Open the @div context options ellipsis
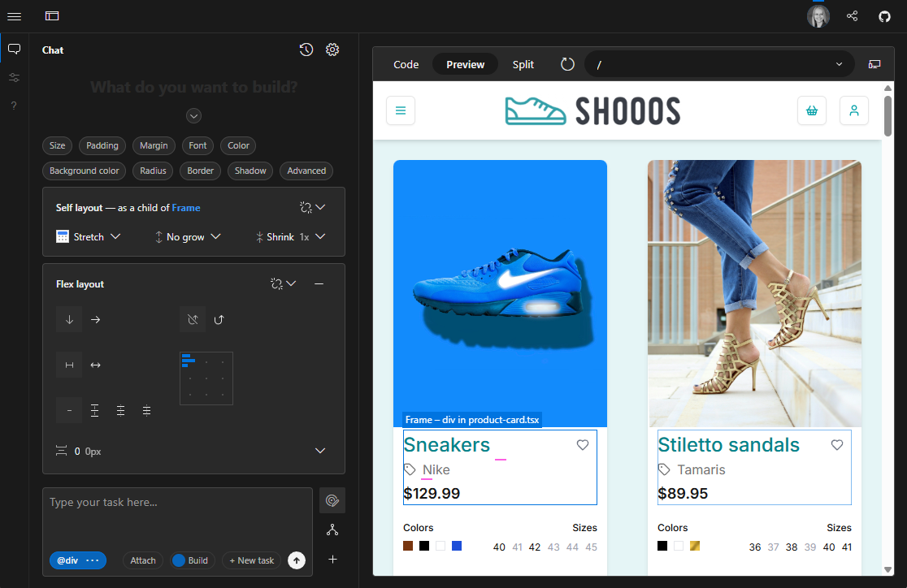This screenshot has width=907, height=588. pos(93,560)
